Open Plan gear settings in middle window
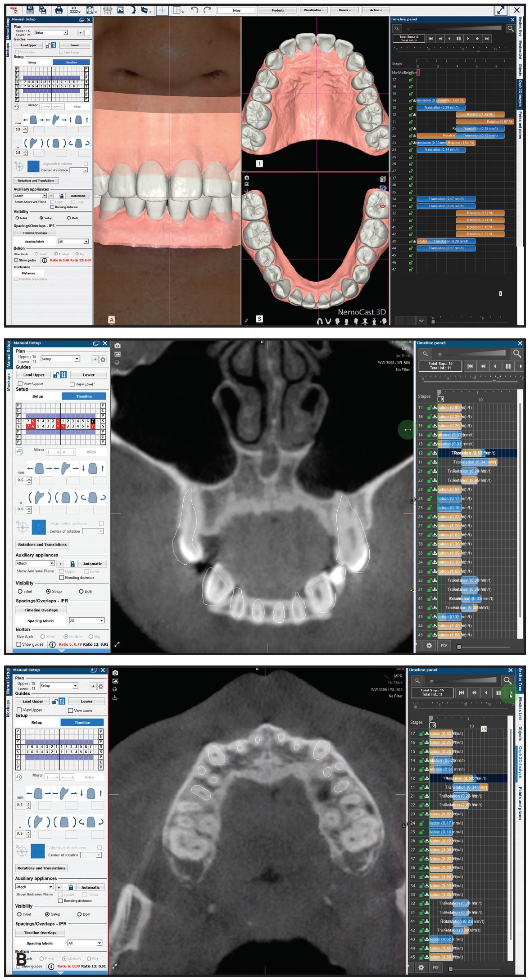Image resolution: width=530 pixels, height=980 pixels. (x=103, y=360)
